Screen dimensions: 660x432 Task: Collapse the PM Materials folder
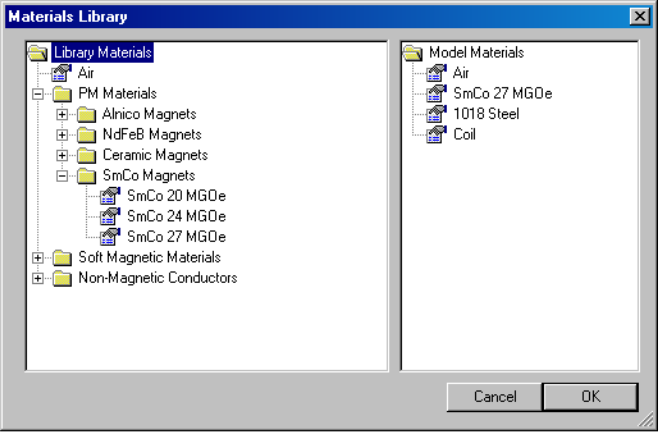[x=38, y=94]
